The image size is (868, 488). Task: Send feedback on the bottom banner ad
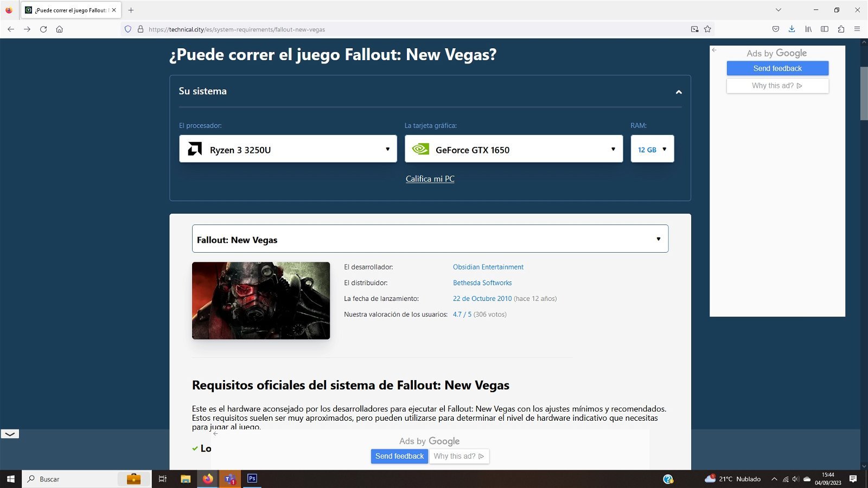pos(399,456)
